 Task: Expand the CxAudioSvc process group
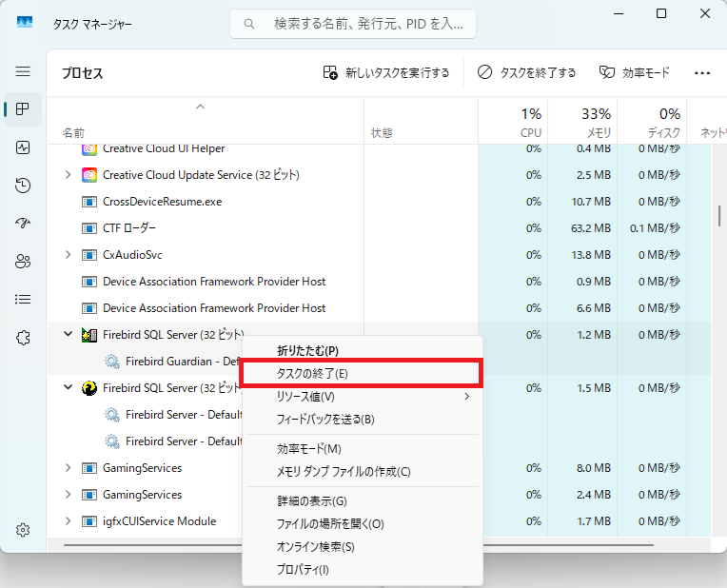click(68, 255)
